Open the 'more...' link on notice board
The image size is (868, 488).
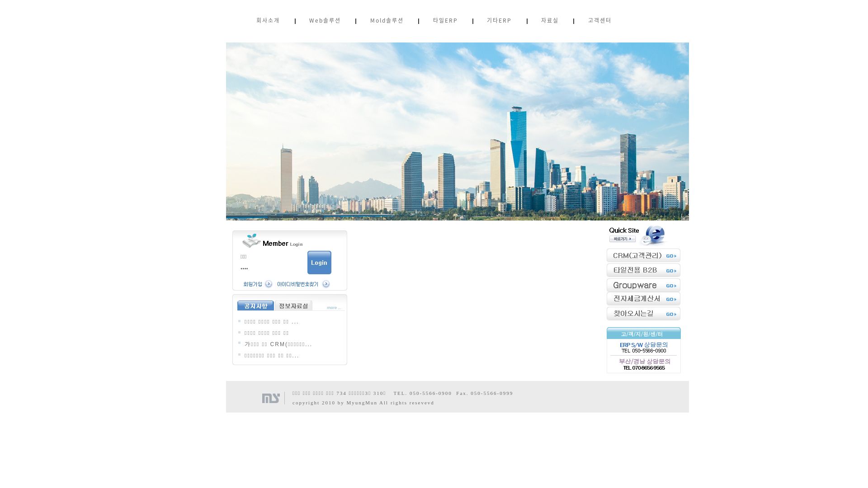(x=334, y=307)
